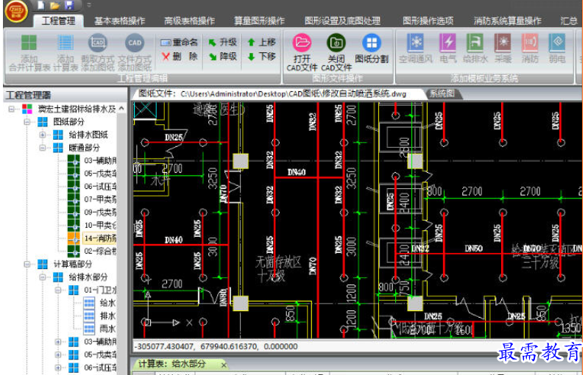The image size is (588, 375).
Task: Click the save icon in title bar
Action: (69, 5)
